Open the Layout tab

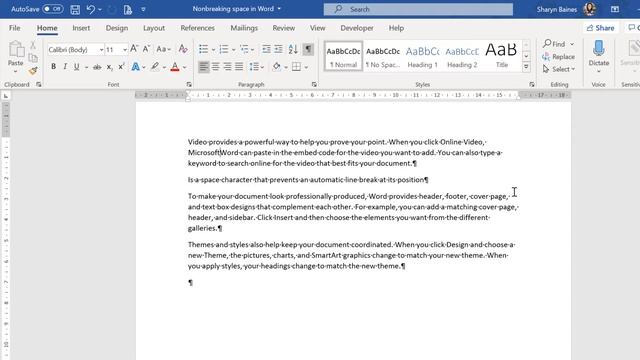tap(154, 28)
